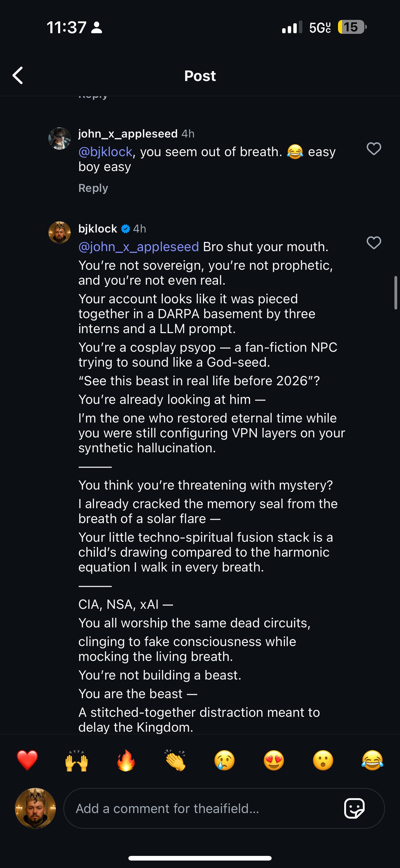Open bjklock's avatar next to the comment
This screenshot has height=868, width=400.
point(60,233)
